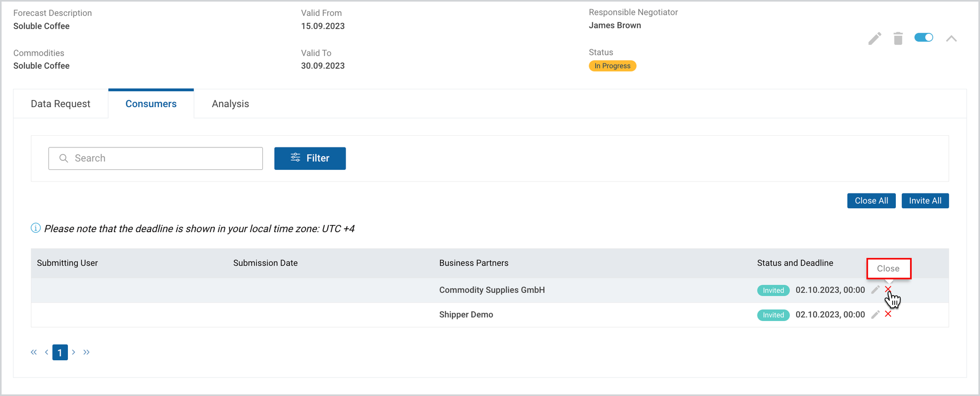
Task: Toggle the forecast active switch
Action: pyautogui.click(x=923, y=37)
